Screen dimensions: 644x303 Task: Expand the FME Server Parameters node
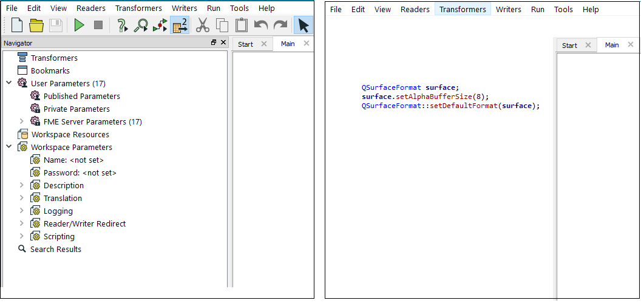point(22,121)
